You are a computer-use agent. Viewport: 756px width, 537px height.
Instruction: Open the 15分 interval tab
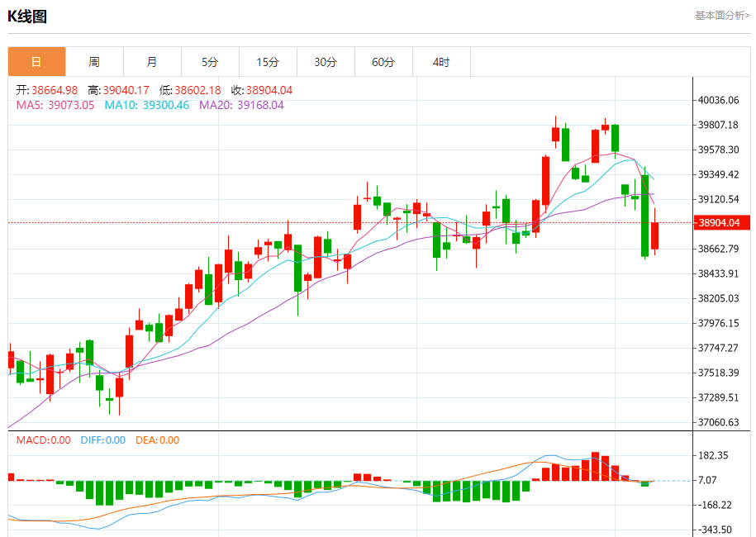268,62
